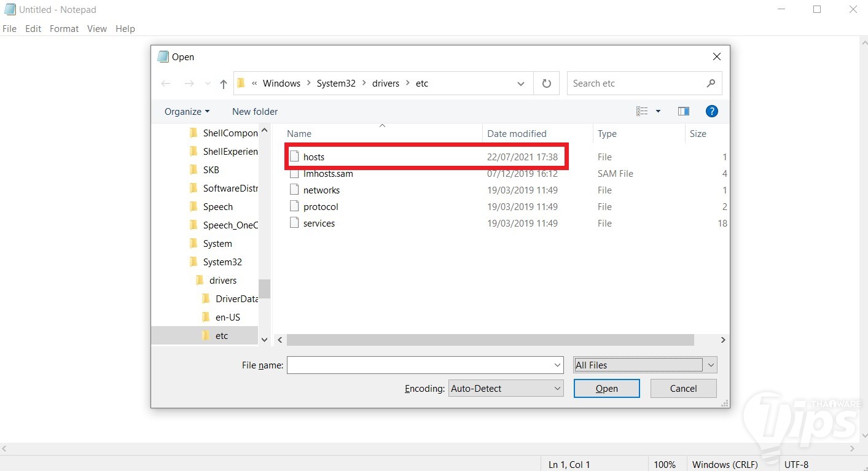
Task: Select the protocol file icon
Action: 294,206
